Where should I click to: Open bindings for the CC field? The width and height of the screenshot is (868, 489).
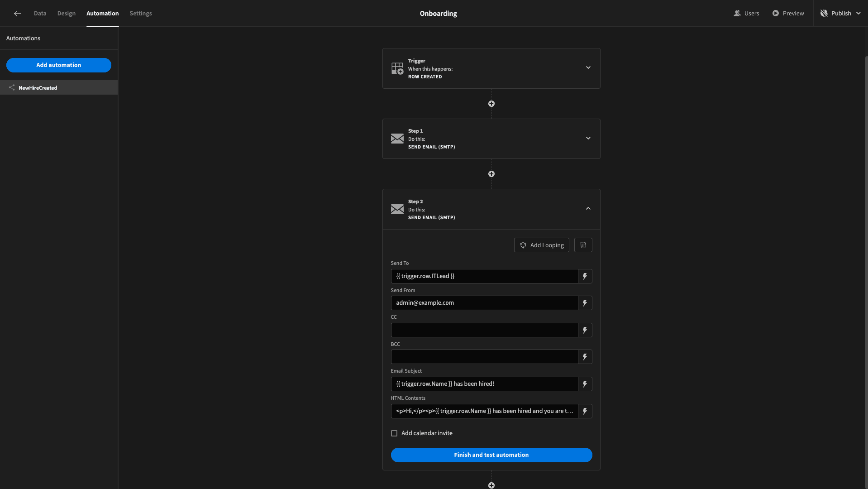coord(585,330)
